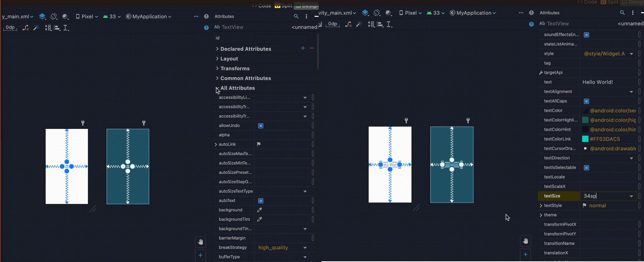Clear all constraints in left editor
The width and height of the screenshot is (644, 262).
pyautogui.click(x=25, y=28)
